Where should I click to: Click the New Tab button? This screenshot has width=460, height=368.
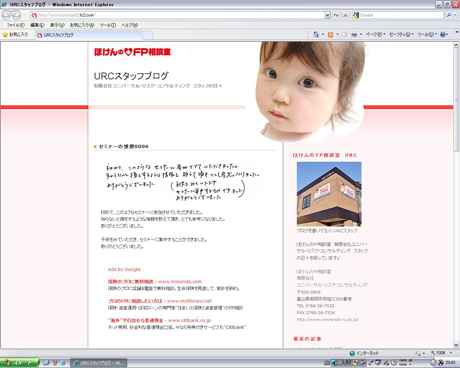tap(148, 35)
